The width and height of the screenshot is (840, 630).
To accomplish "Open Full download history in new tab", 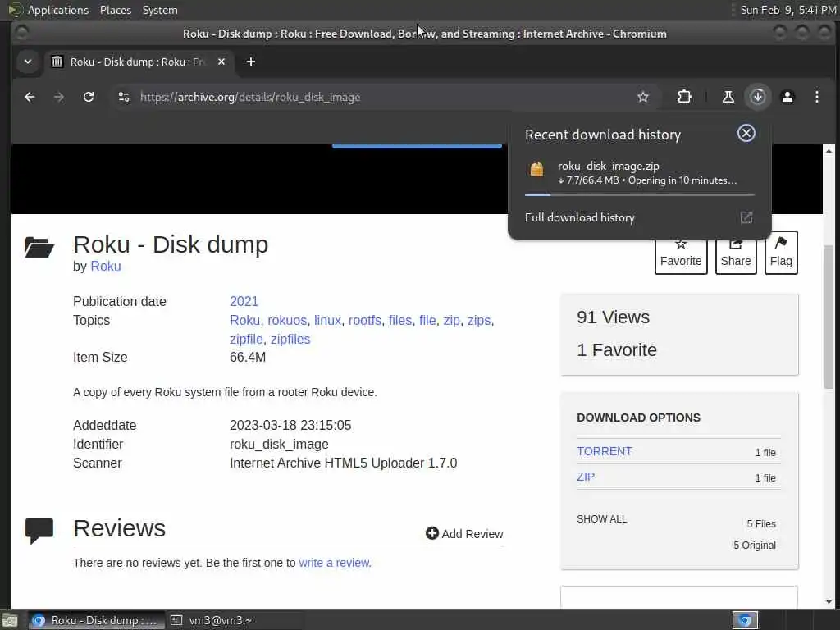I will [746, 217].
